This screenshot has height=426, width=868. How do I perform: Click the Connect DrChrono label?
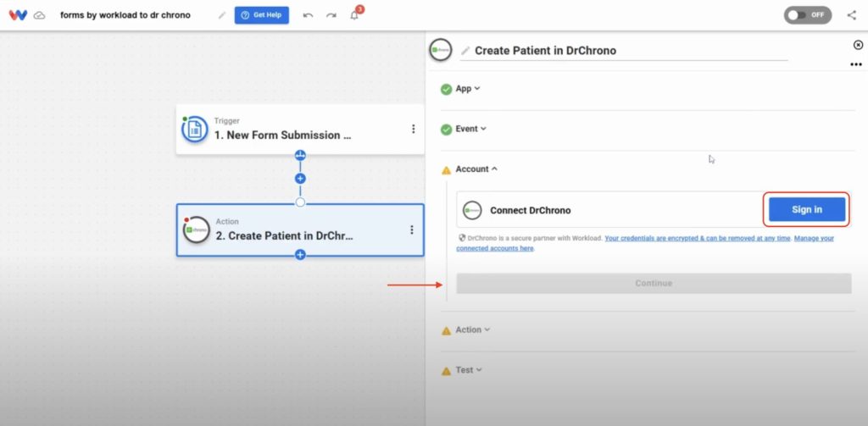530,210
